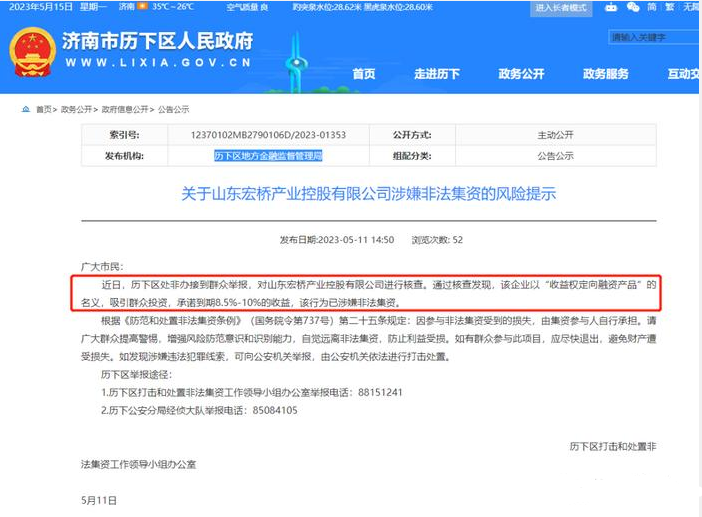Click 政务公开 in the breadcrumb trail

76,110
